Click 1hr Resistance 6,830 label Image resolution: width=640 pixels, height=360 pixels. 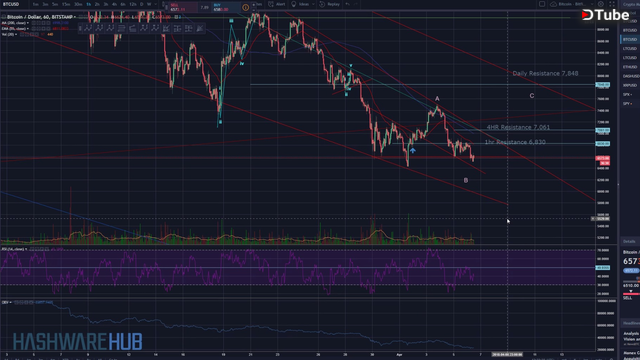tap(515, 142)
